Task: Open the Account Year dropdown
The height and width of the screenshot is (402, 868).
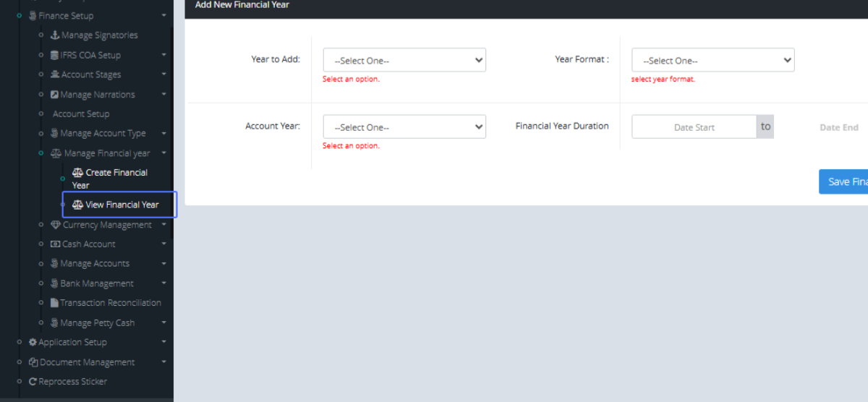Action: click(404, 127)
